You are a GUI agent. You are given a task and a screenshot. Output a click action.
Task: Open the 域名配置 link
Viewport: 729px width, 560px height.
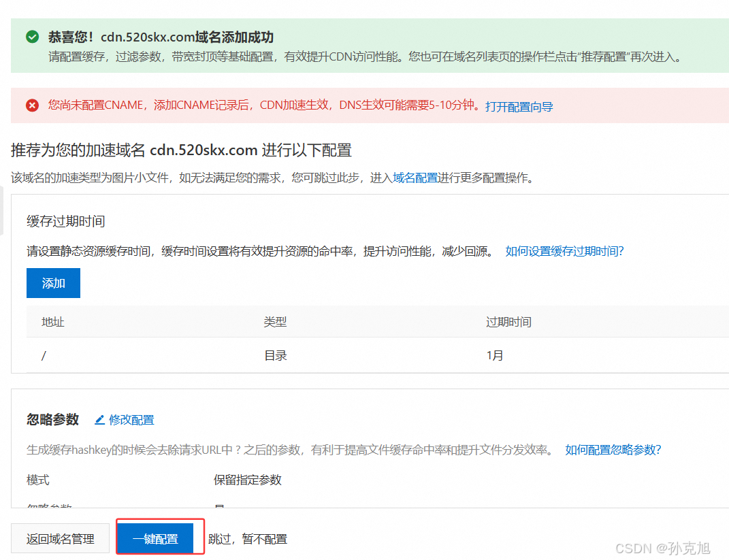pos(415,178)
